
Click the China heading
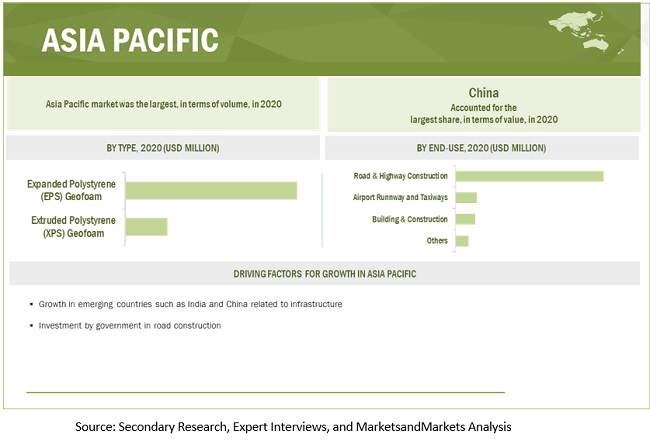click(x=483, y=93)
